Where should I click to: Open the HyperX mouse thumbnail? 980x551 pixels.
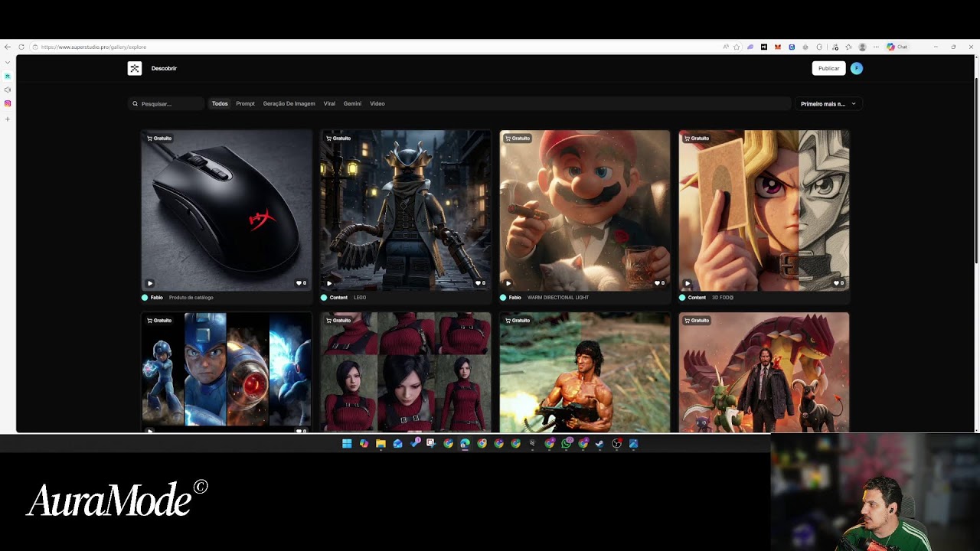[x=227, y=210]
